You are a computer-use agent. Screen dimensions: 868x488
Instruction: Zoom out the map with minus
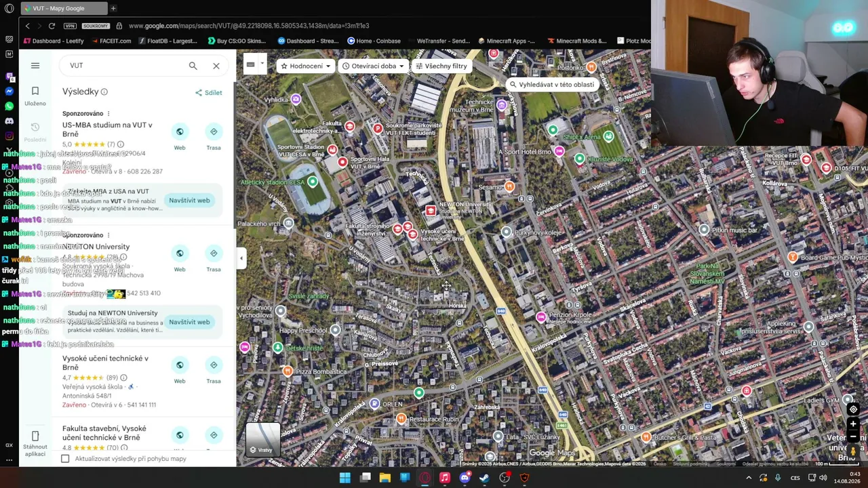853,437
